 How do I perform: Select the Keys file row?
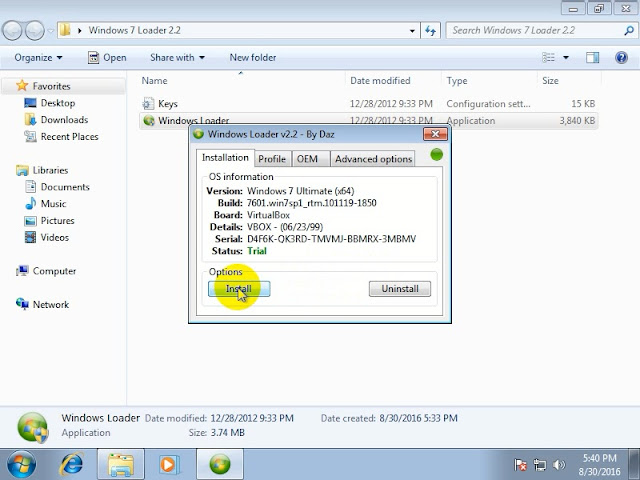tap(369, 104)
